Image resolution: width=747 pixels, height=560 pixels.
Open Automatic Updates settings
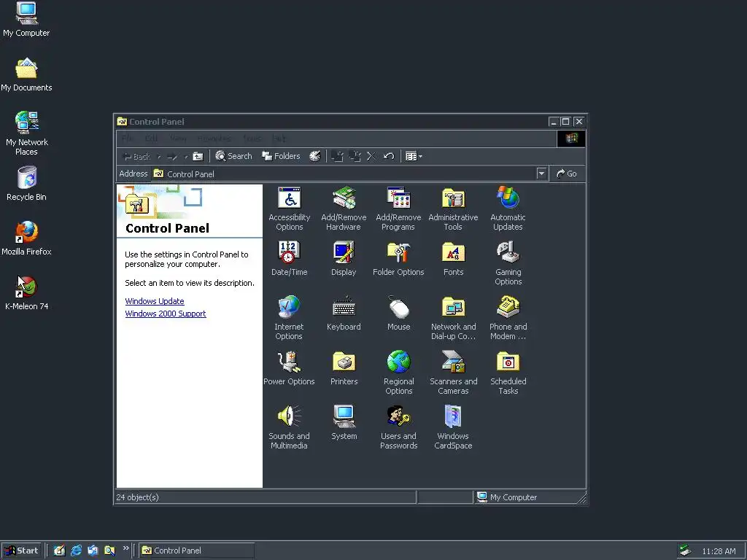coord(508,209)
